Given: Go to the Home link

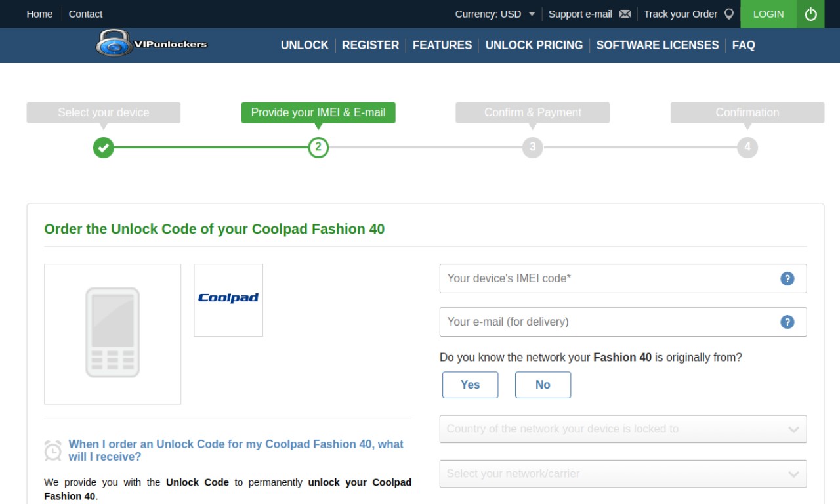Looking at the screenshot, I should 39,14.
